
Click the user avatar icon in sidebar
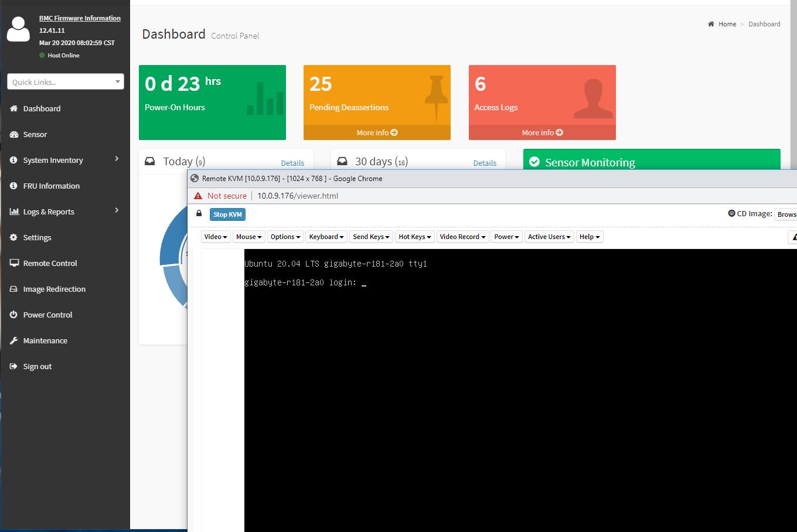(18, 29)
